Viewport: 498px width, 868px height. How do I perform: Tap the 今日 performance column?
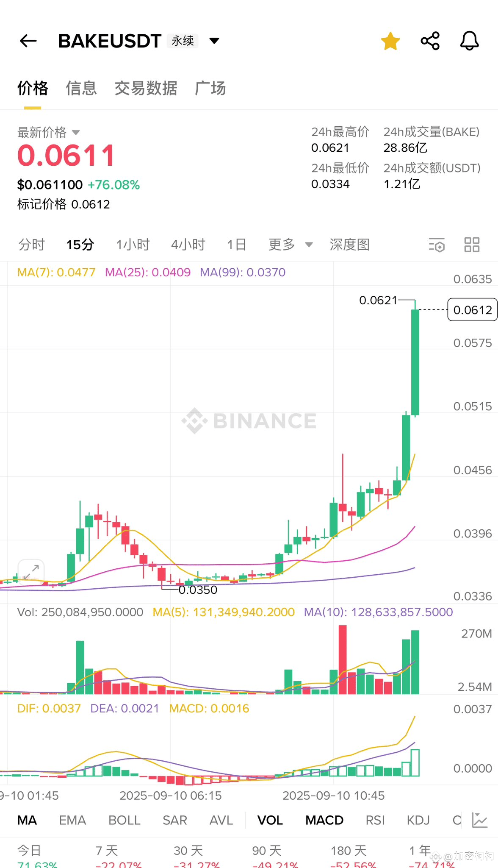[37, 857]
